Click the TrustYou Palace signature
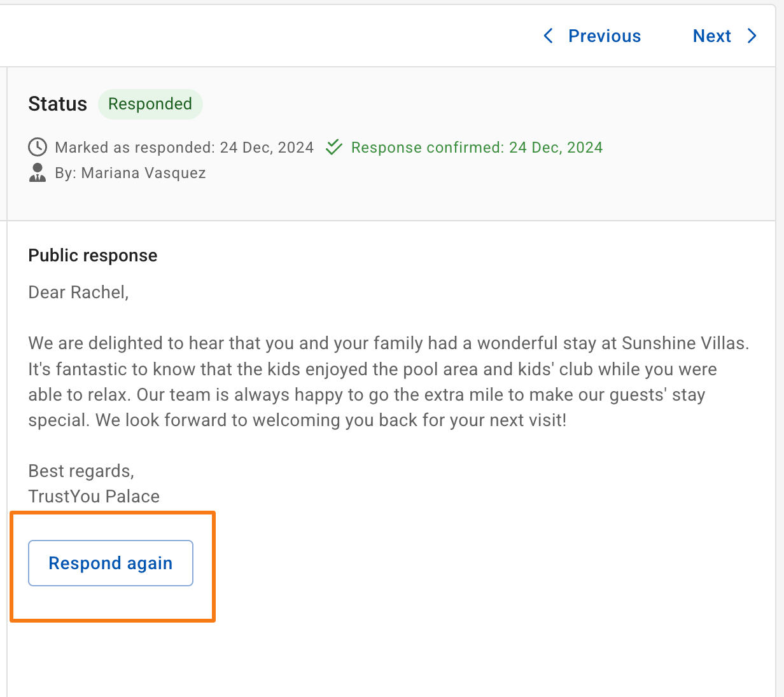784x697 pixels. [94, 497]
